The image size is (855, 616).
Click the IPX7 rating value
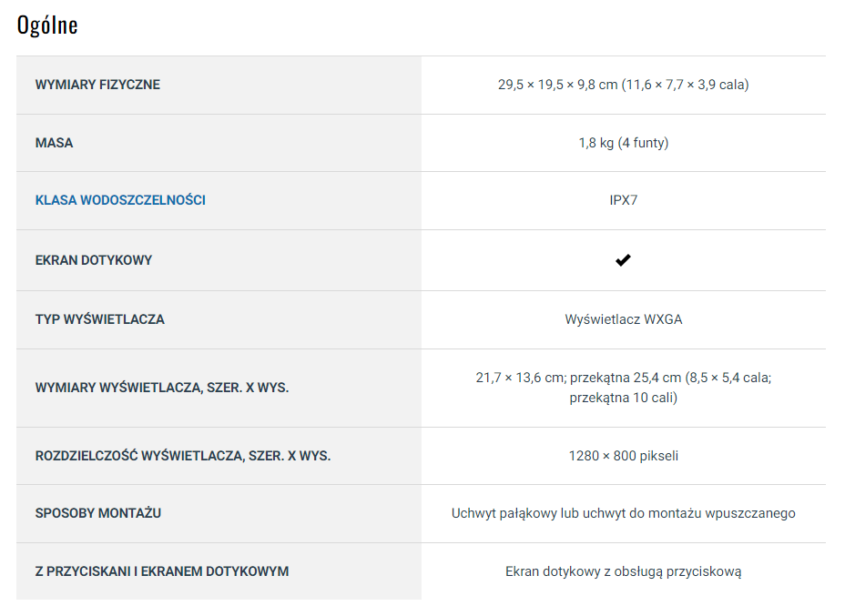[623, 200]
